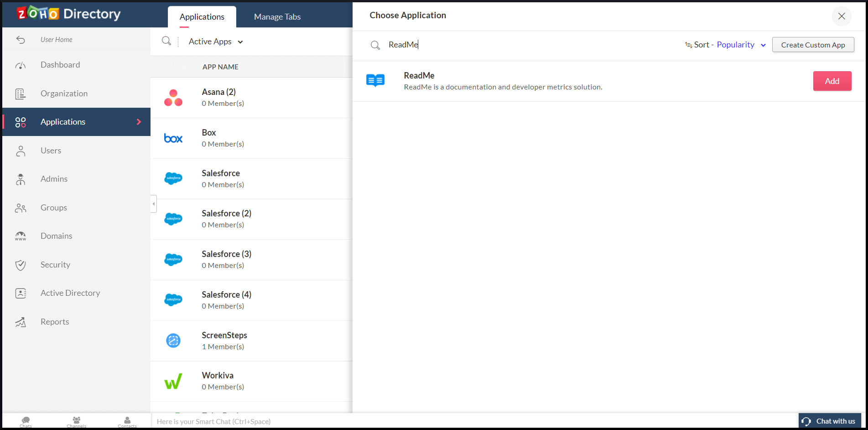Switch to the Manage Tabs tab
The image size is (868, 430).
277,17
